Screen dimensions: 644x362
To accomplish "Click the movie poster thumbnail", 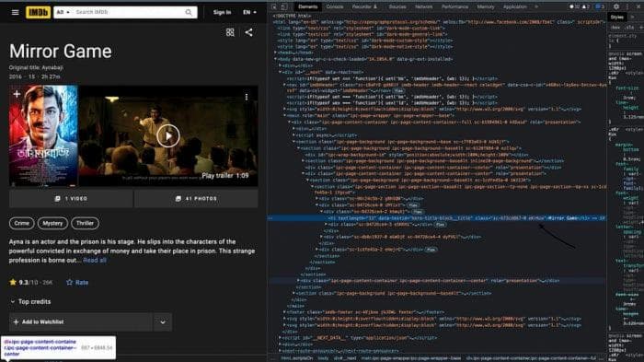I will coord(43,135).
